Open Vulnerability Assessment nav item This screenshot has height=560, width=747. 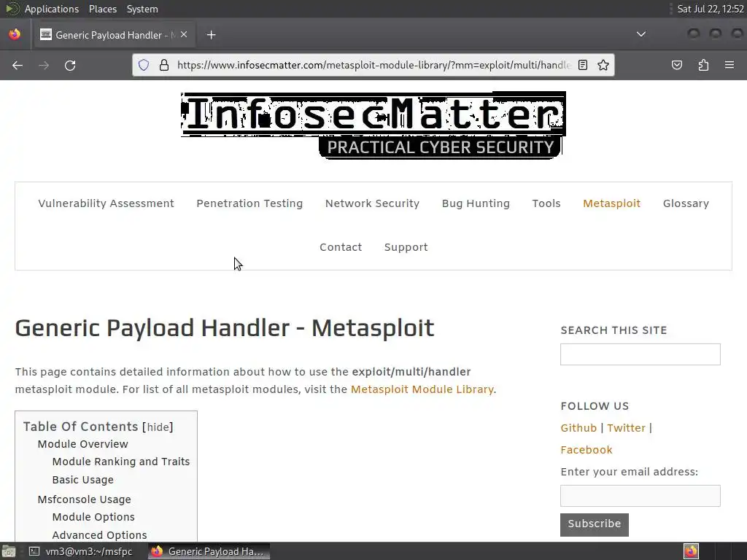[106, 203]
